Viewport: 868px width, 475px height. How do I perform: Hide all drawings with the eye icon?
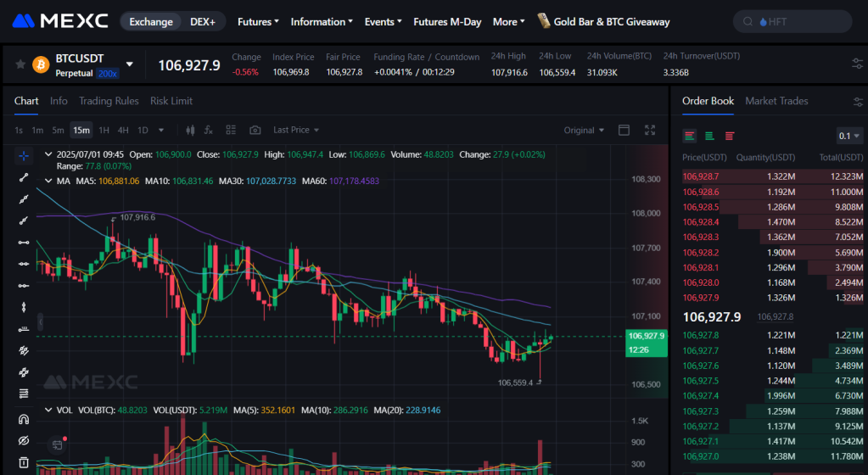[x=24, y=440]
